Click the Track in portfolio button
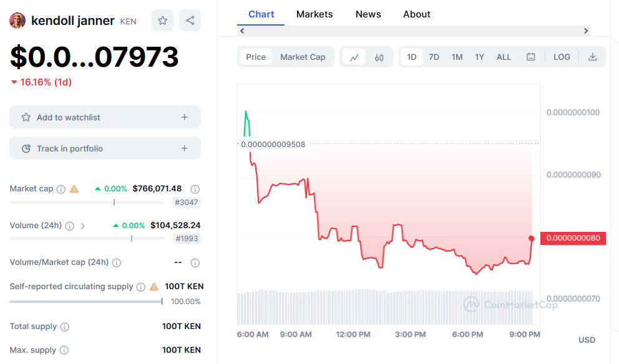Screen dimensions: 619x364 click(x=105, y=148)
